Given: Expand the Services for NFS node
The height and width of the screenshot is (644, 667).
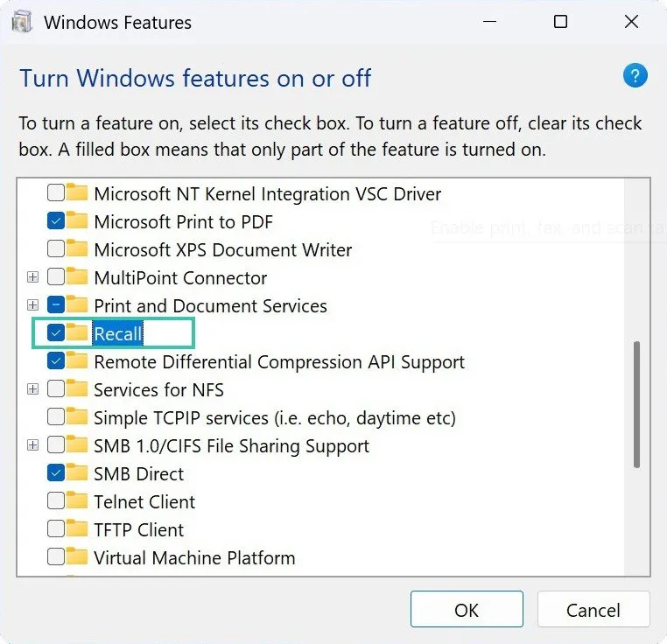Looking at the screenshot, I should [x=33, y=389].
